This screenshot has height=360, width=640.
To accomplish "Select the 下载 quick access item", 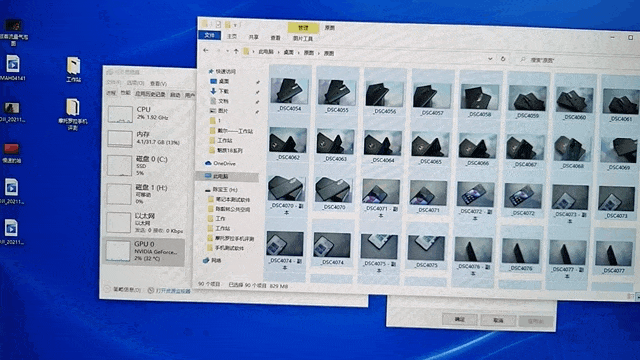I will click(219, 91).
